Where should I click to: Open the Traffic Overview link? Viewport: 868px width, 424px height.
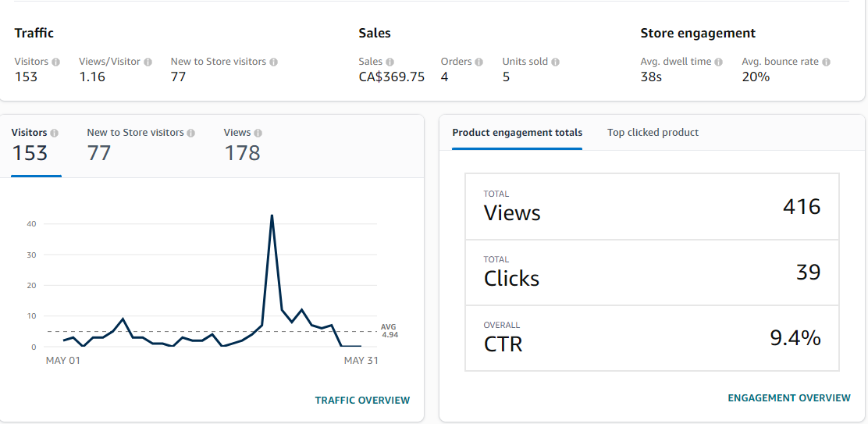coord(363,401)
